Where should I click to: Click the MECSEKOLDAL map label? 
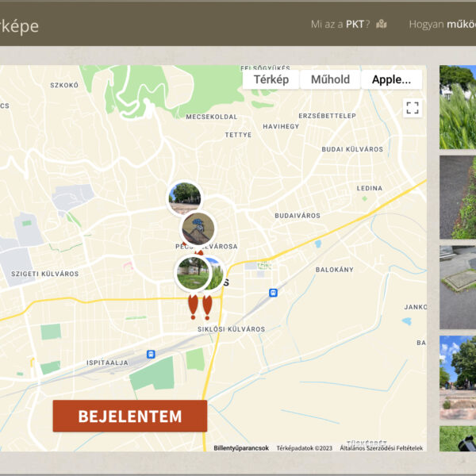[x=212, y=117]
